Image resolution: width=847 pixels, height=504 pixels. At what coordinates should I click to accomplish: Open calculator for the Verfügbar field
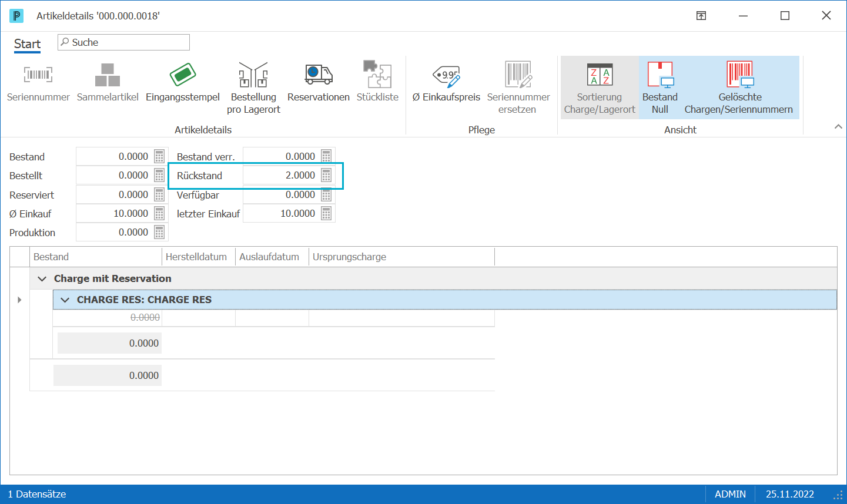(326, 194)
